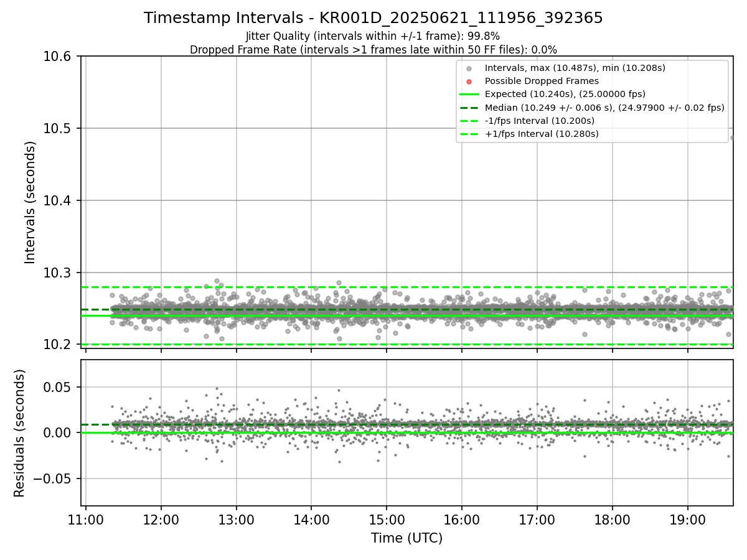Click the 'Intervals (seconds)' y-axis label

[31, 202]
